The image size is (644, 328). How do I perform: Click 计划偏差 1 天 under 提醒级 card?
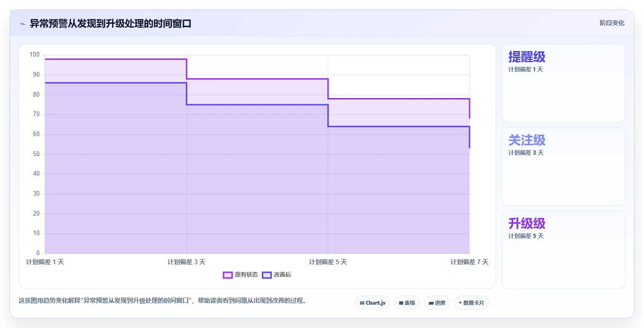(526, 70)
